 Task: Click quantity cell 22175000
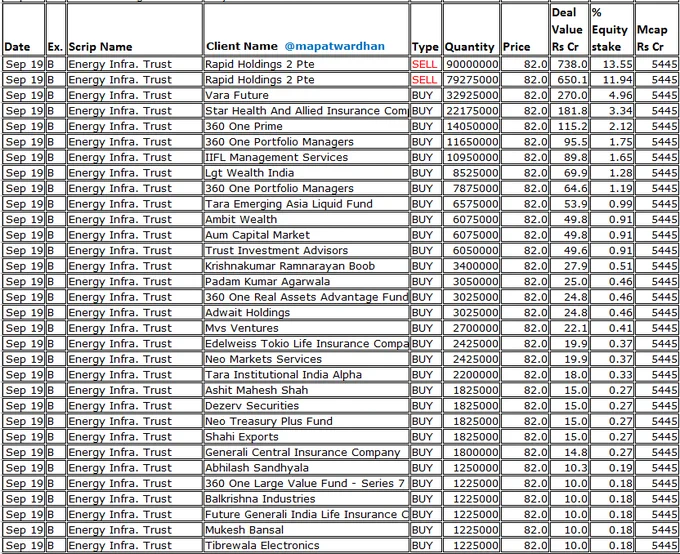471,111
